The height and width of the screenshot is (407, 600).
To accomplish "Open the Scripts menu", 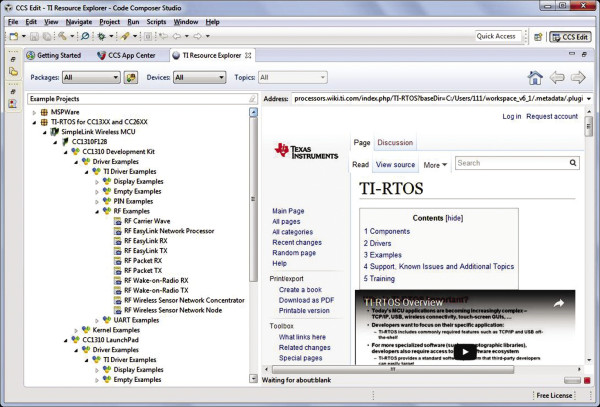I will pyautogui.click(x=156, y=22).
